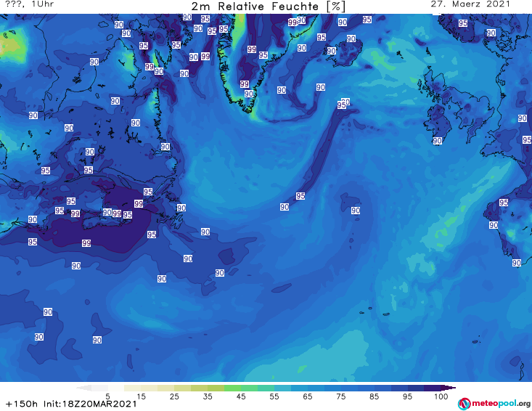This screenshot has width=532, height=411.
Task: Click the '65' value on the color scale
Action: tap(308, 396)
